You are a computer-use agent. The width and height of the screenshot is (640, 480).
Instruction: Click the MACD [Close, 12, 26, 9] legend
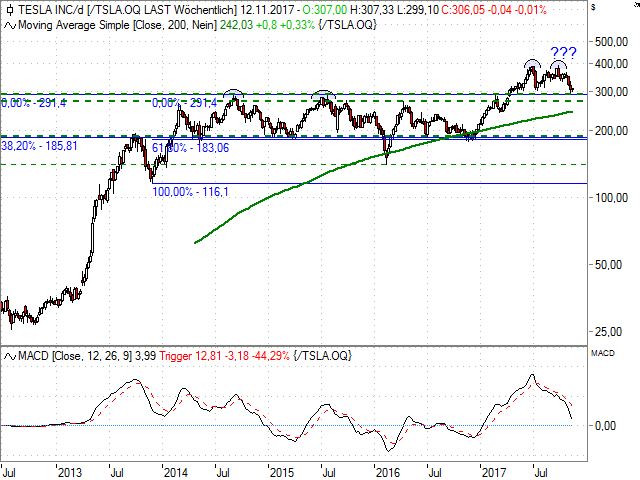pos(75,356)
